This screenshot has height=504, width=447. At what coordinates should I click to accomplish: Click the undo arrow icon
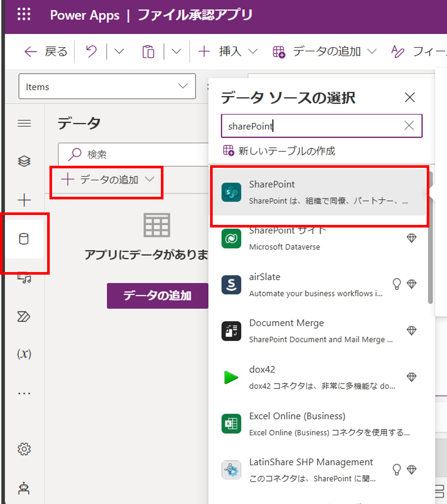pos(91,51)
